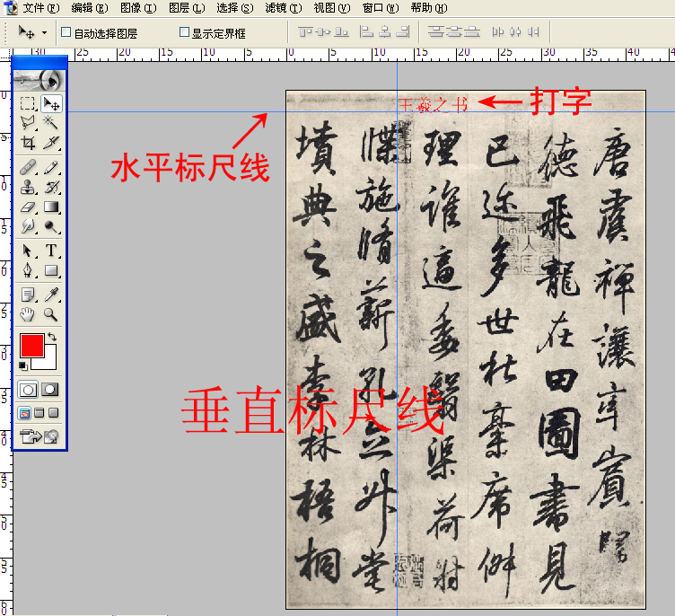Viewport: 675px width, 616px height.
Task: Select the Healing Brush tool
Action: tap(28, 167)
